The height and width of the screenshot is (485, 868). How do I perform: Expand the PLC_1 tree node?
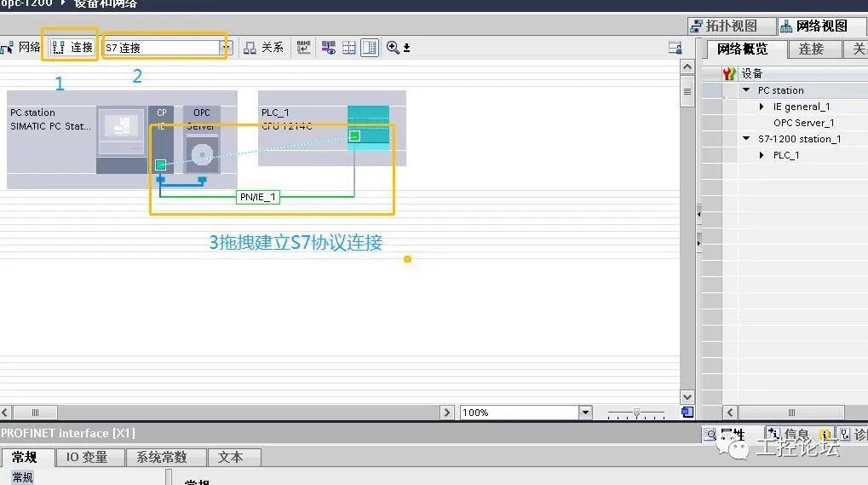(x=762, y=156)
